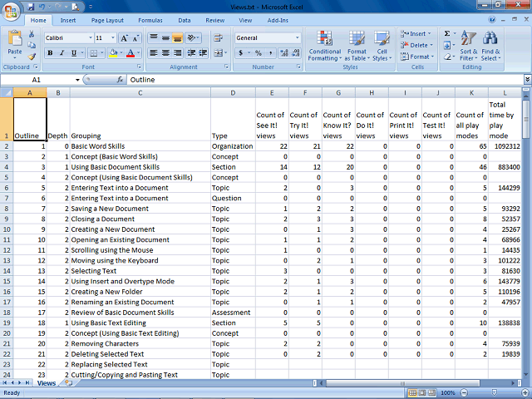Screen dimensions: 532x399
Task: Open the Calibri font name dropdown
Action: click(91, 37)
